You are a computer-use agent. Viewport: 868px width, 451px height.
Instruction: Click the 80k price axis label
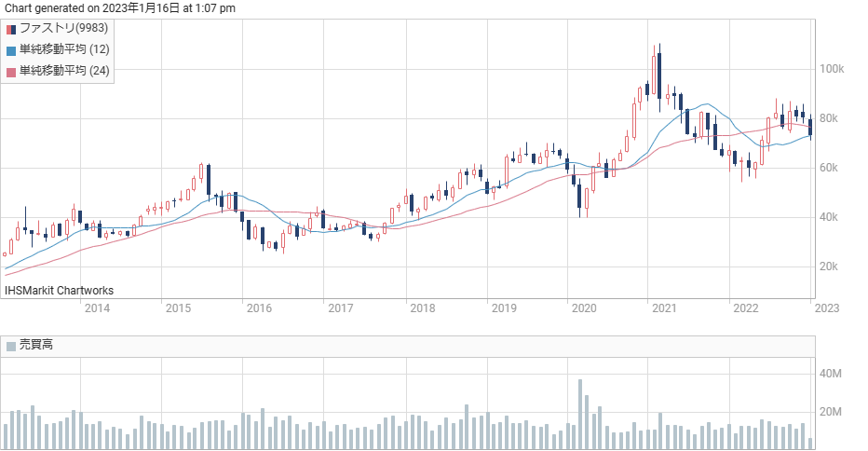[x=829, y=118]
